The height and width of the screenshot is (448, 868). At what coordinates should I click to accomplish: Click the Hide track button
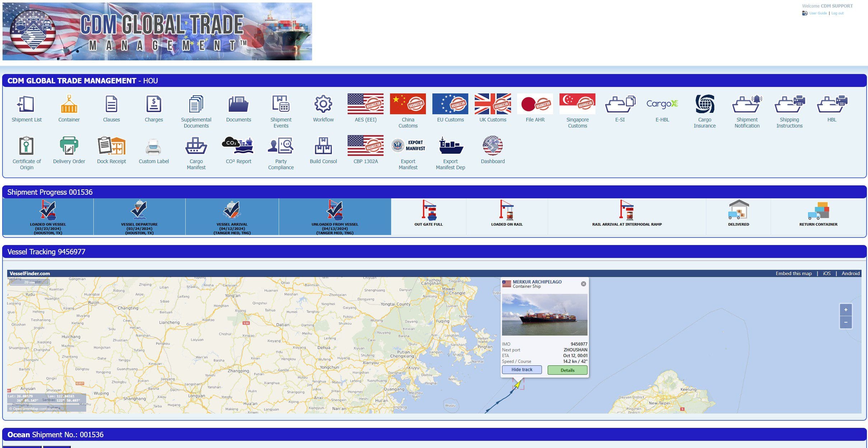(x=522, y=370)
